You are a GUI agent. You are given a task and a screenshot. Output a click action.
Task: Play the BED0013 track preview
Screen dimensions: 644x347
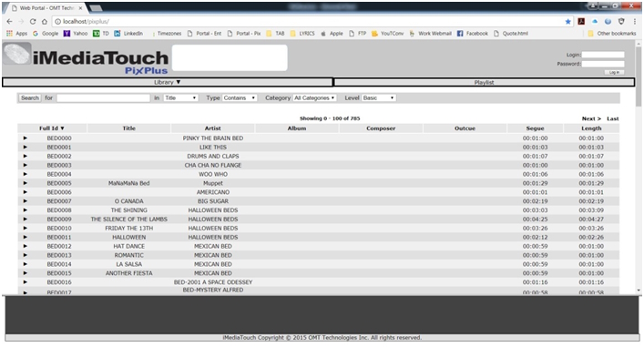(x=26, y=255)
